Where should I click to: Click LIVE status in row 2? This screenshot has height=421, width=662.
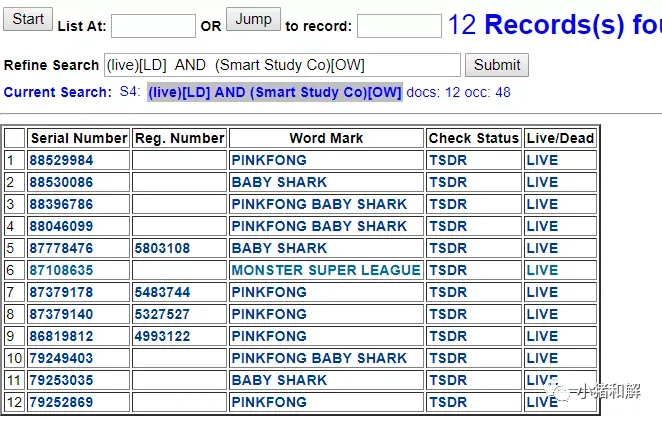click(543, 182)
